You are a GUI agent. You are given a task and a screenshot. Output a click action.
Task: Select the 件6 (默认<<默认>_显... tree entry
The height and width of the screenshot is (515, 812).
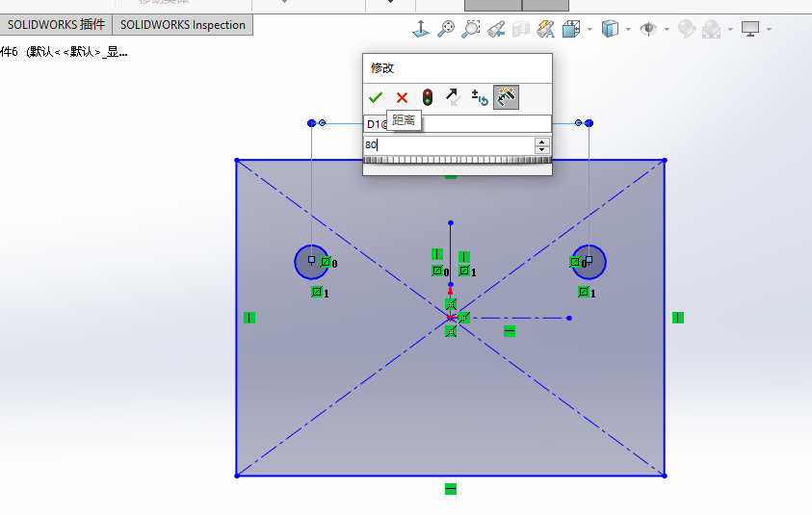64,52
